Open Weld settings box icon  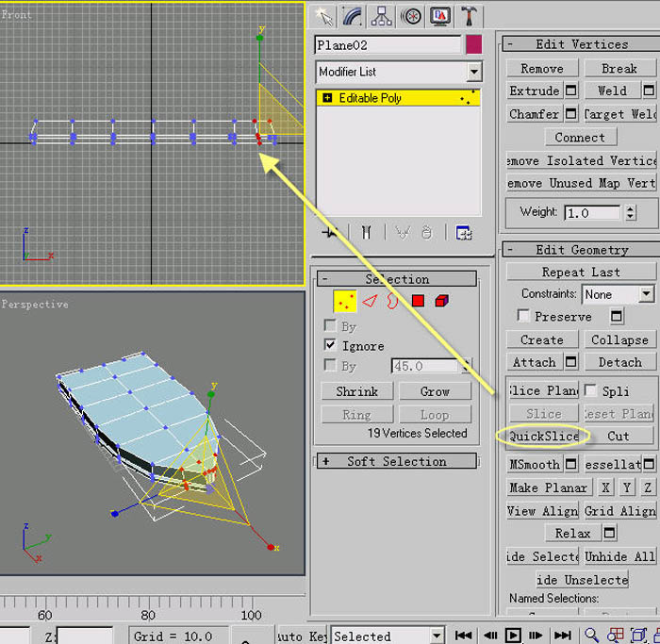tap(649, 91)
